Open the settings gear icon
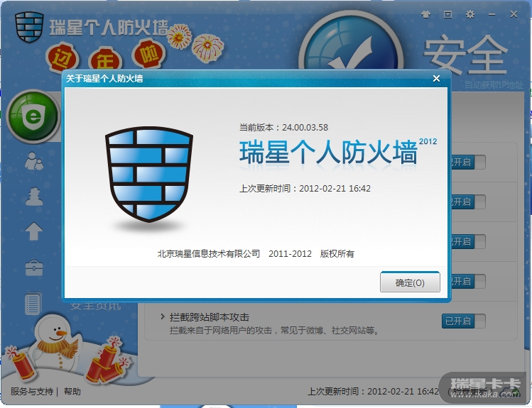 [x=470, y=14]
